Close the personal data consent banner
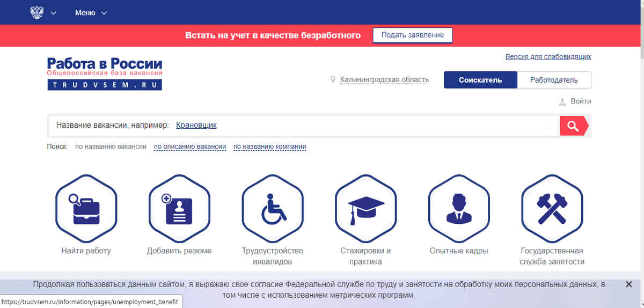644x308 pixels. pyautogui.click(x=629, y=284)
